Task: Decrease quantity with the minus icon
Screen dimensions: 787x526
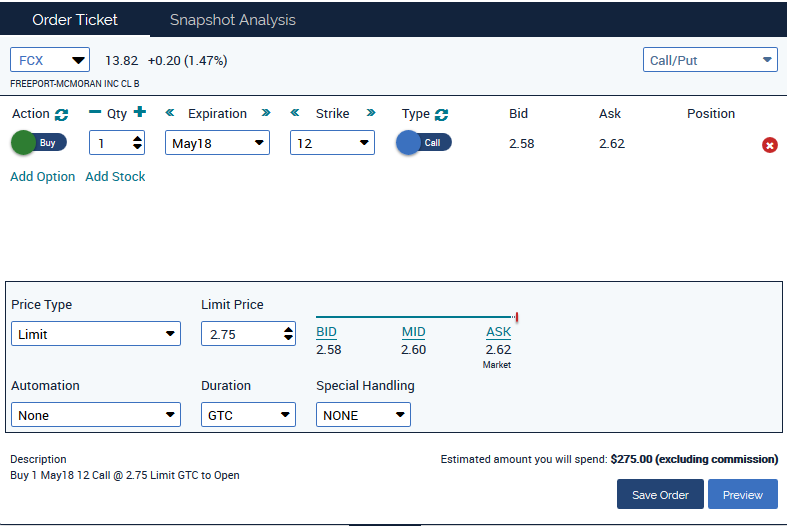Action: click(95, 113)
